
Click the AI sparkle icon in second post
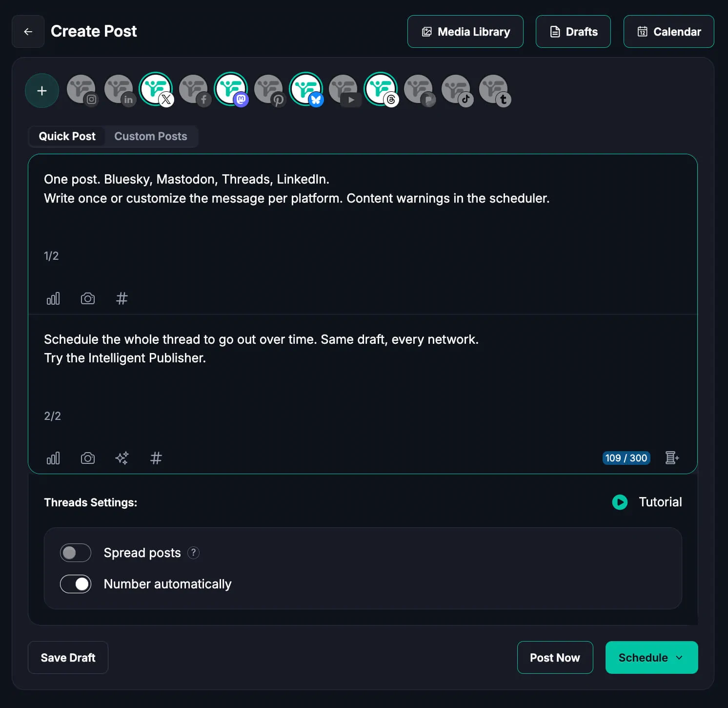(x=122, y=458)
